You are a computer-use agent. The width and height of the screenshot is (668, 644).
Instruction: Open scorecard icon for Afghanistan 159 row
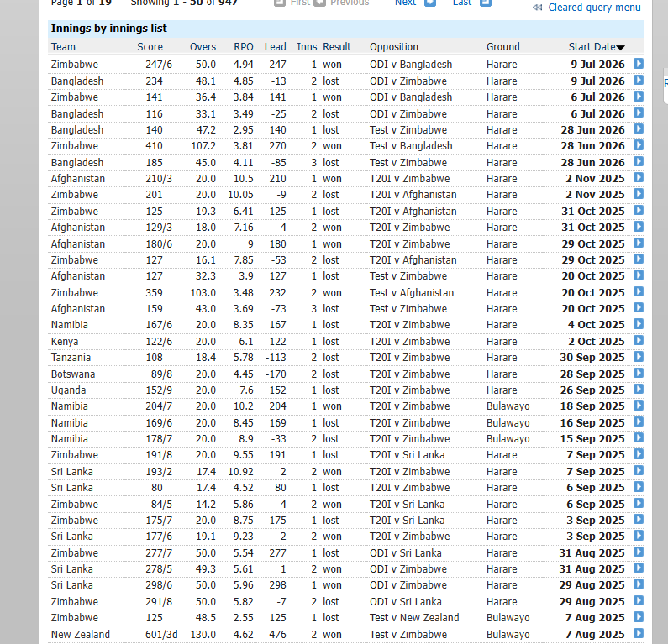[x=639, y=308]
